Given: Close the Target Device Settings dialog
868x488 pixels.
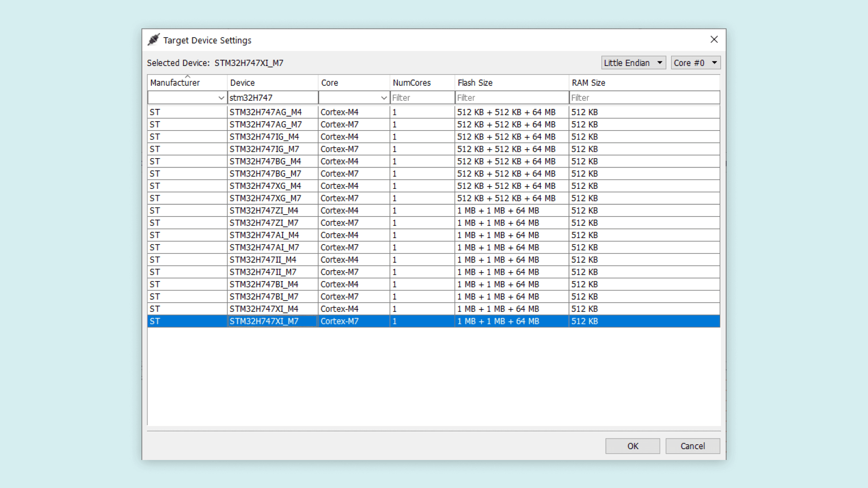Looking at the screenshot, I should 714,40.
